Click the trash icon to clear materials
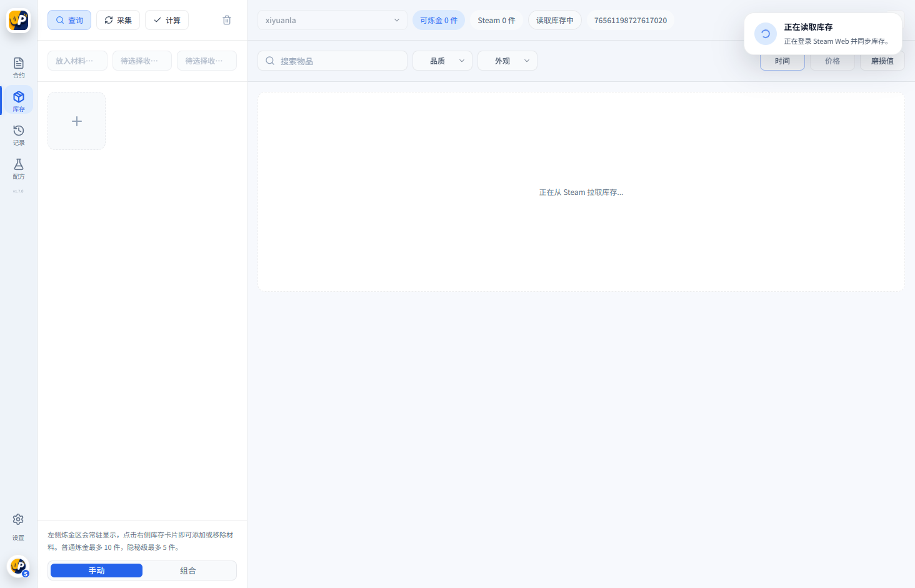The image size is (915, 588). pyautogui.click(x=226, y=19)
